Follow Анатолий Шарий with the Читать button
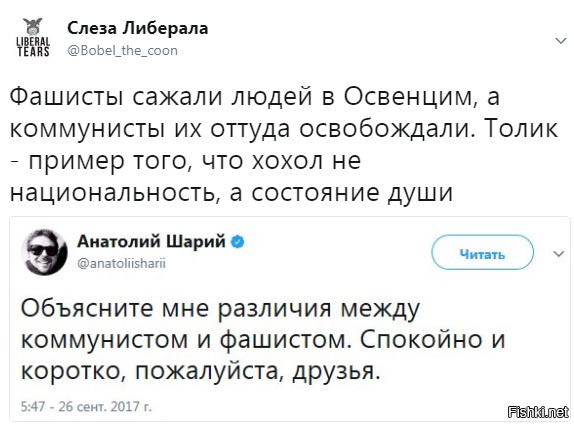 coord(482,253)
